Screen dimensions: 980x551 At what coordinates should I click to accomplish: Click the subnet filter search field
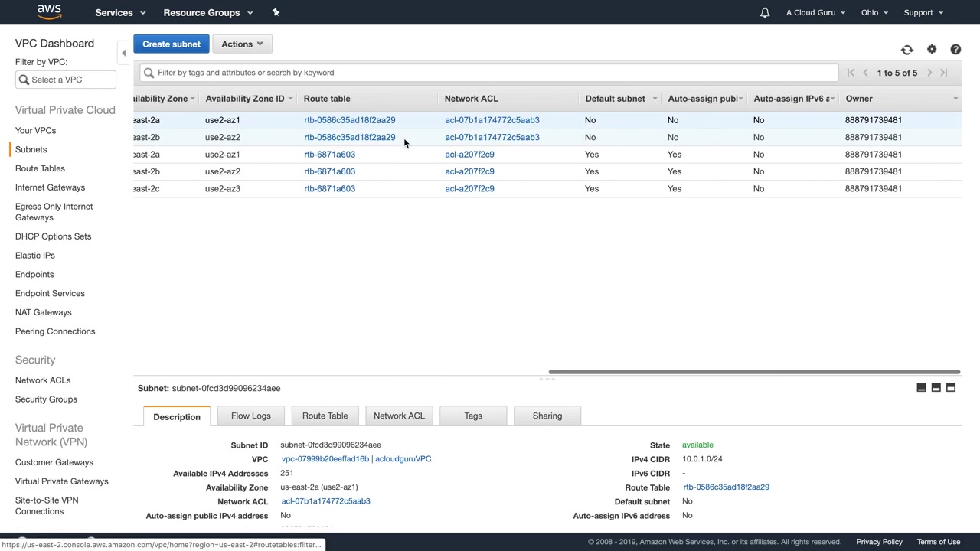click(490, 73)
